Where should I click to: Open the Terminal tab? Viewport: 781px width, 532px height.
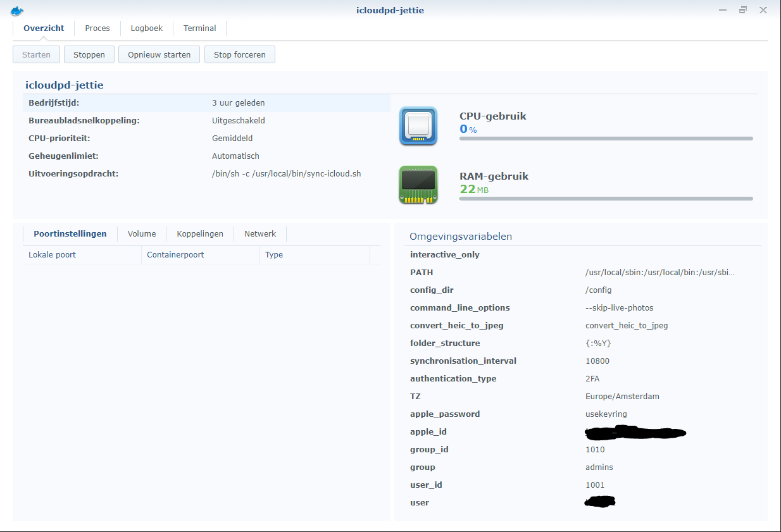[199, 28]
